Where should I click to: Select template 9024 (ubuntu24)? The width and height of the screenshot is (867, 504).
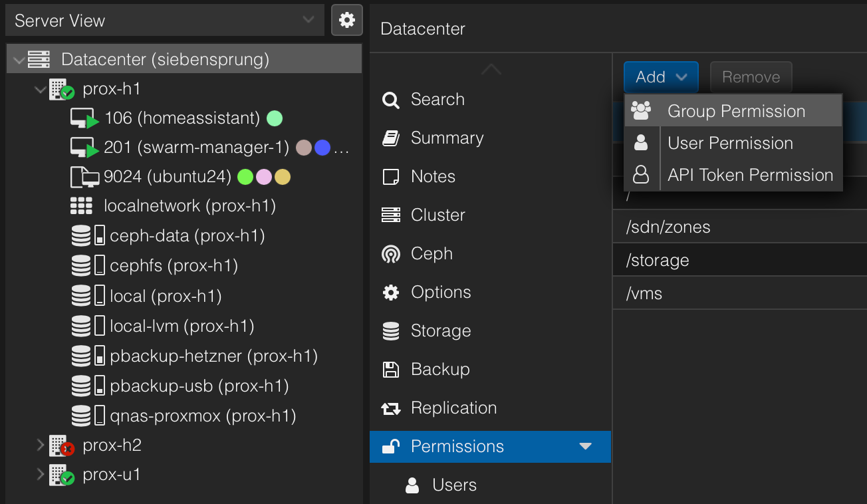click(184, 177)
